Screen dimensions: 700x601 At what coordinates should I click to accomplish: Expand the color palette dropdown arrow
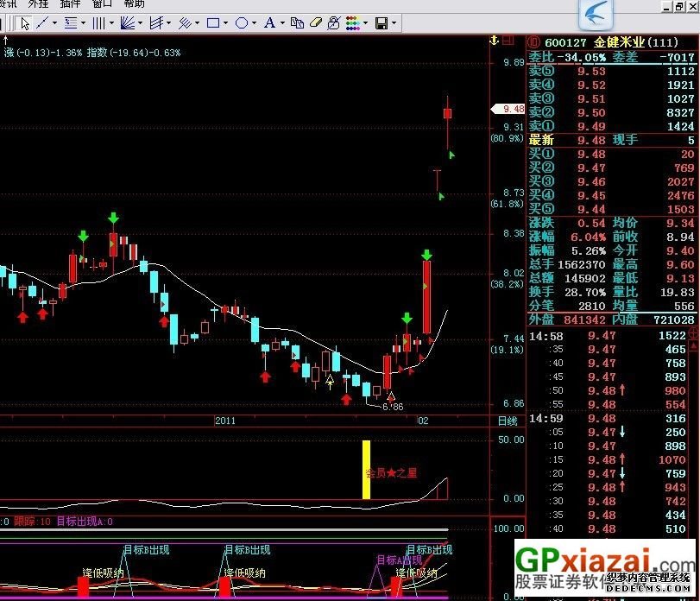tap(365, 23)
